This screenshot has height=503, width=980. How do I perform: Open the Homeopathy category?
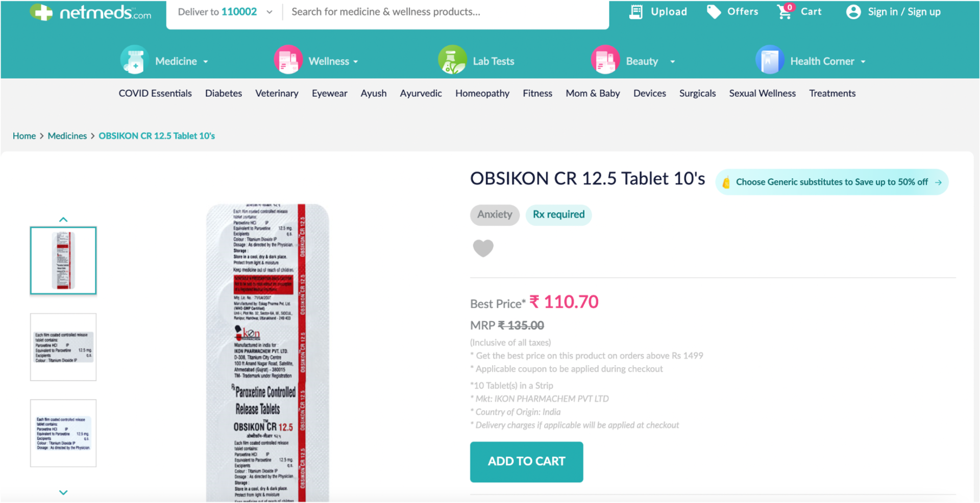[482, 93]
